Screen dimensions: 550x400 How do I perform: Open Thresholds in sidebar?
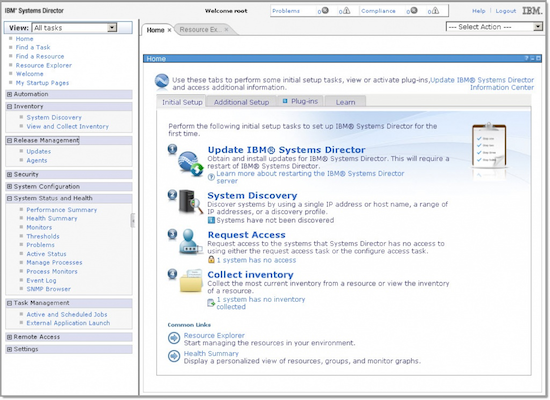click(43, 236)
